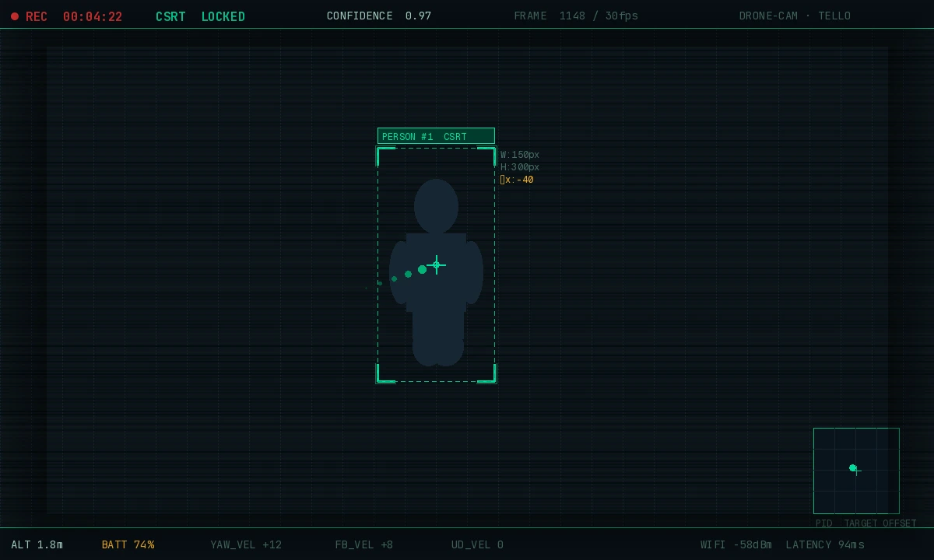Open the FRAME 1148 / 30fps counter options

pyautogui.click(x=576, y=16)
